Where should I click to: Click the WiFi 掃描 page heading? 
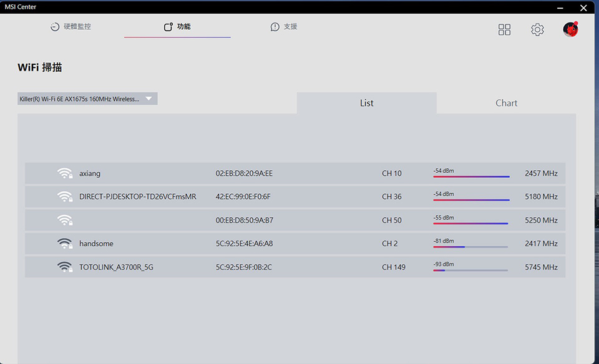point(40,67)
